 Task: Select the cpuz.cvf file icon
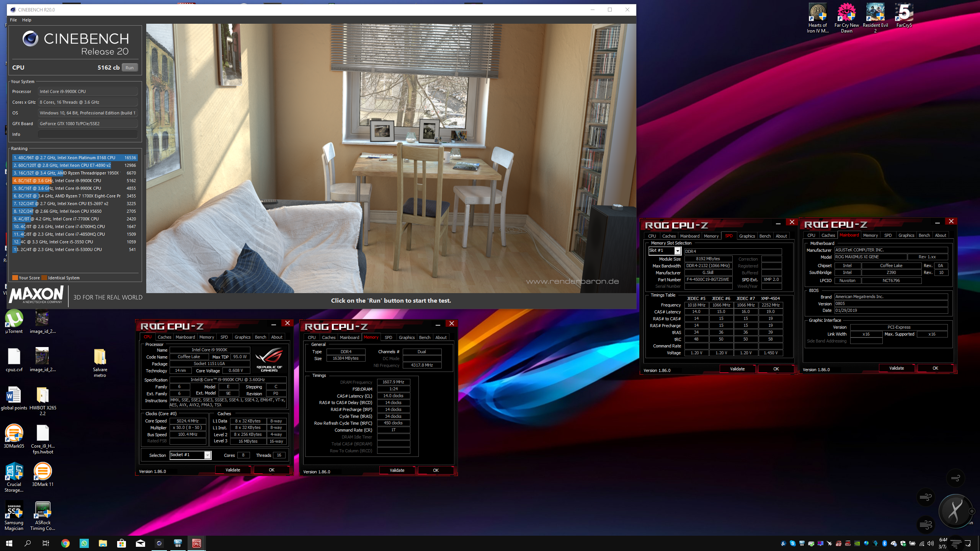tap(14, 360)
